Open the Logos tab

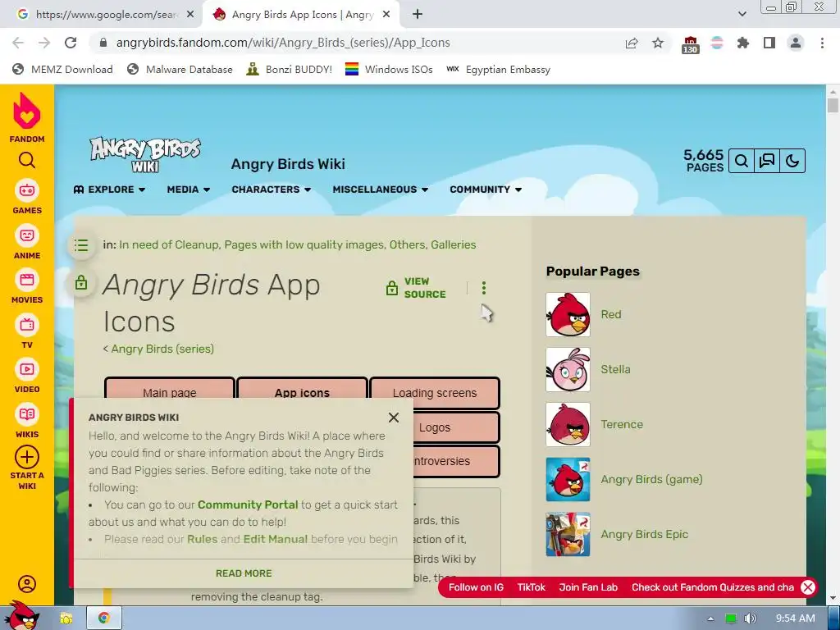click(x=435, y=427)
